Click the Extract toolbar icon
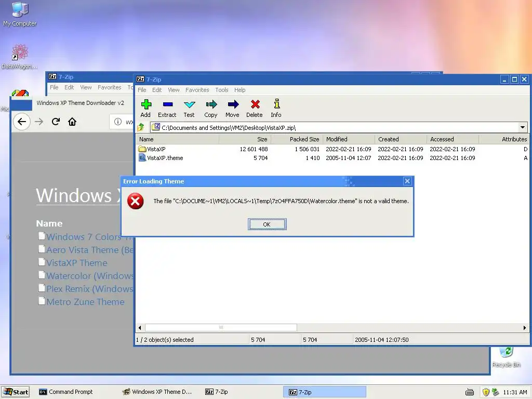Image resolution: width=532 pixels, height=399 pixels. [x=168, y=104]
